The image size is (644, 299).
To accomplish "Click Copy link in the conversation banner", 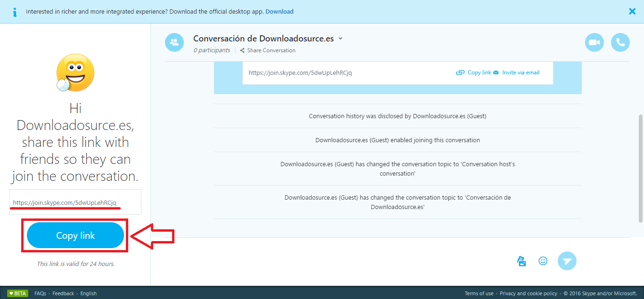I will [479, 73].
